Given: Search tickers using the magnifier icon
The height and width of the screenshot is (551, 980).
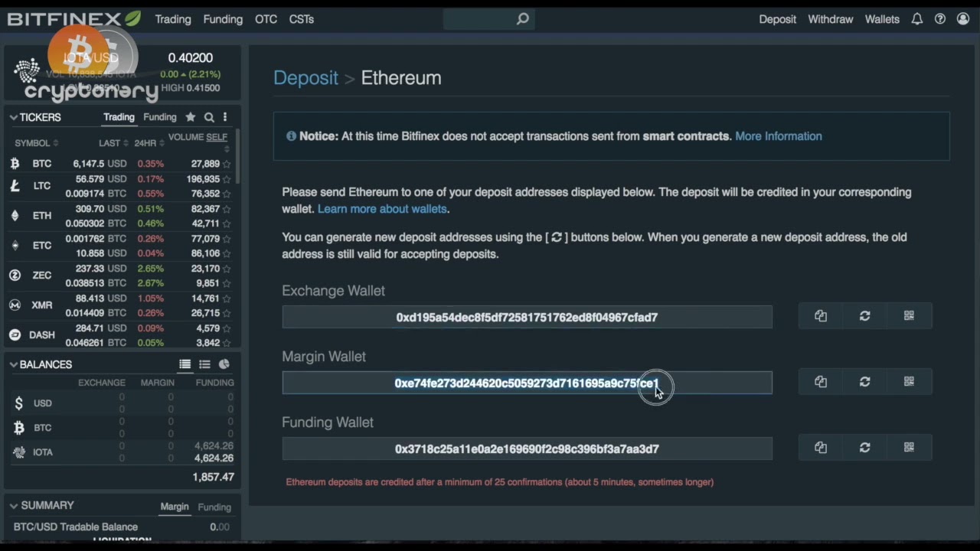Looking at the screenshot, I should pyautogui.click(x=209, y=117).
